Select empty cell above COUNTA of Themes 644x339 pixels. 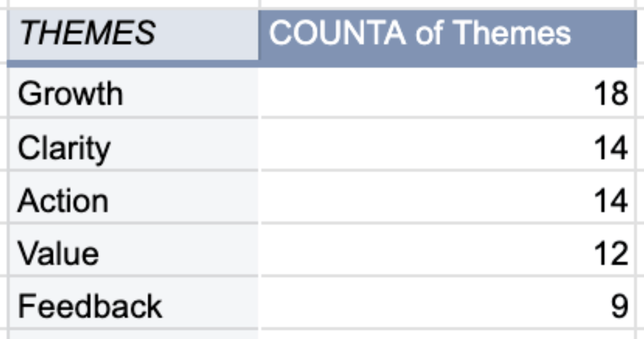click(448, 3)
